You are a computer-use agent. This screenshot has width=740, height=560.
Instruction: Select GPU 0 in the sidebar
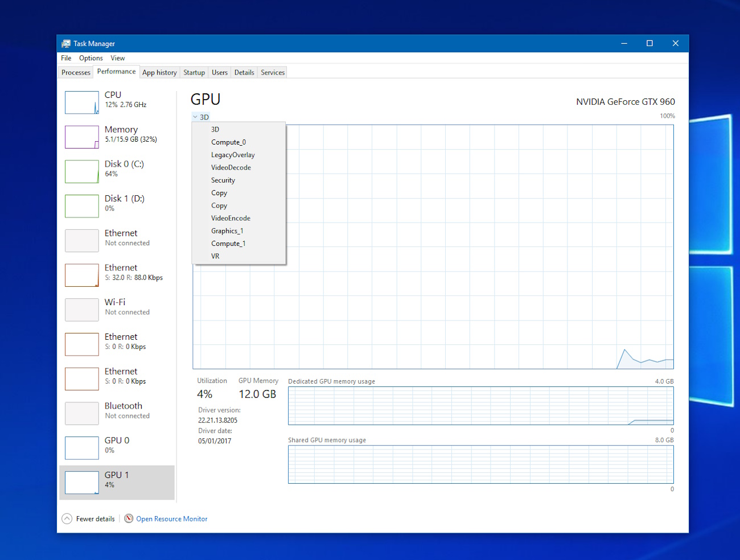[x=117, y=448]
